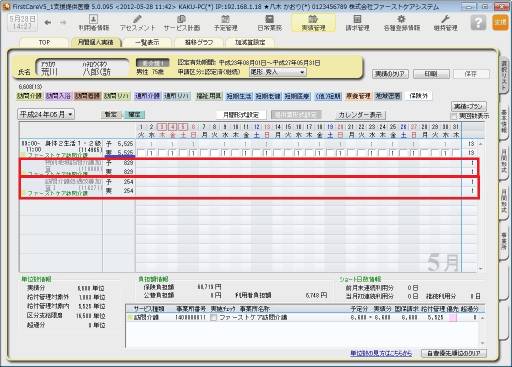Select the 居宅管理 service chip
This screenshot has width=512, height=367.
(358, 96)
